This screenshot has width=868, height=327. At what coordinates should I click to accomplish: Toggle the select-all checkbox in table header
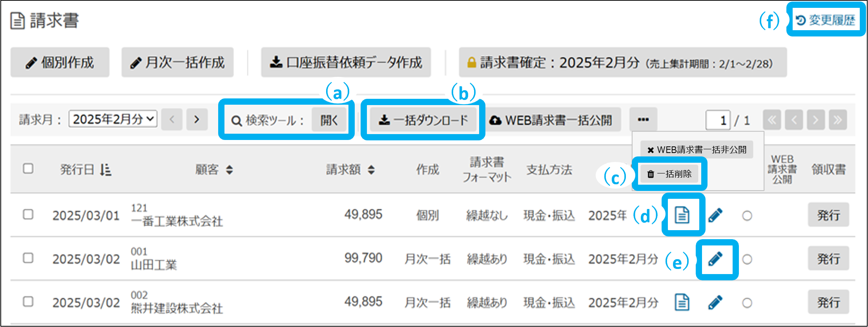pos(28,169)
